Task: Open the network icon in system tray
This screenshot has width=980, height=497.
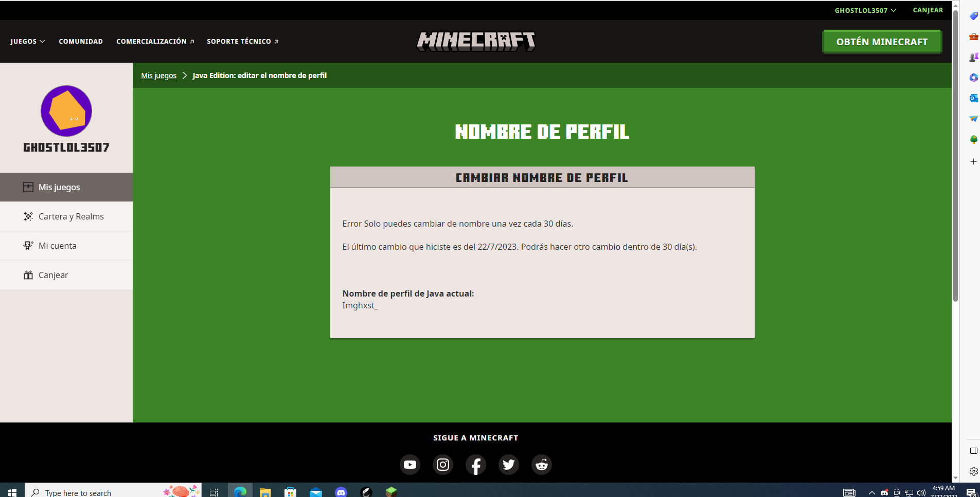Action: [908, 492]
